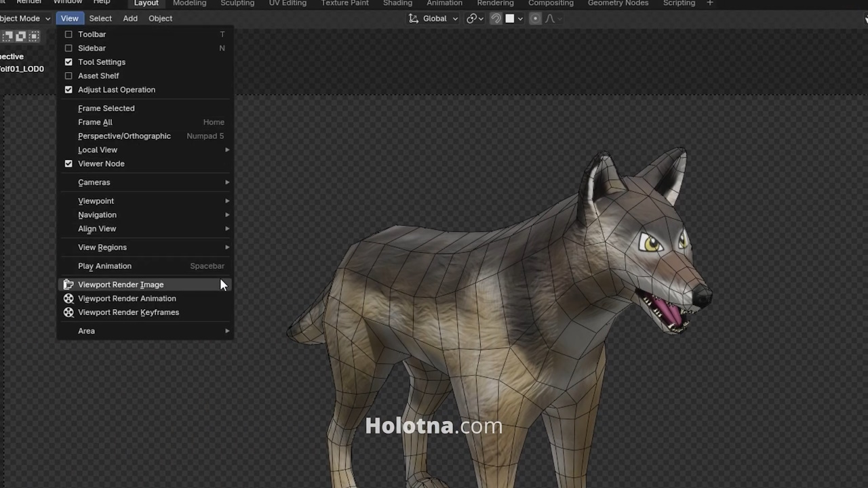Toggle the Toolbar checkbox
This screenshot has height=488, width=868.
(x=68, y=34)
